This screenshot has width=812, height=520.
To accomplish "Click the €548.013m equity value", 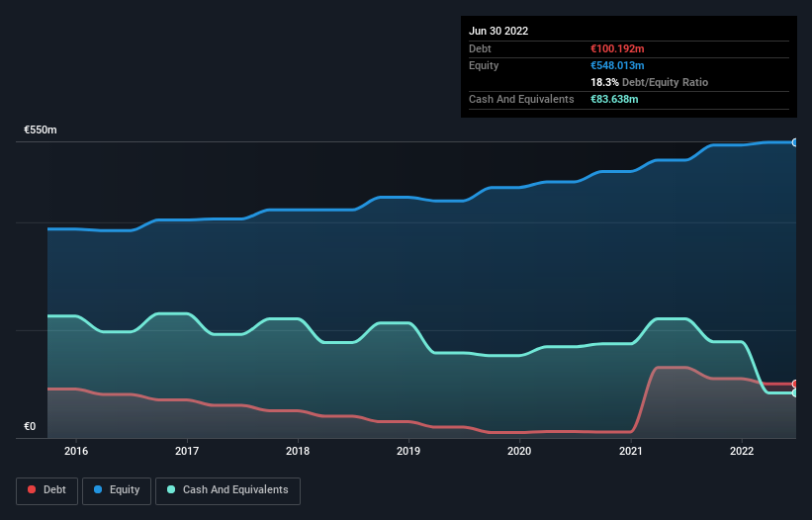I will tap(617, 65).
